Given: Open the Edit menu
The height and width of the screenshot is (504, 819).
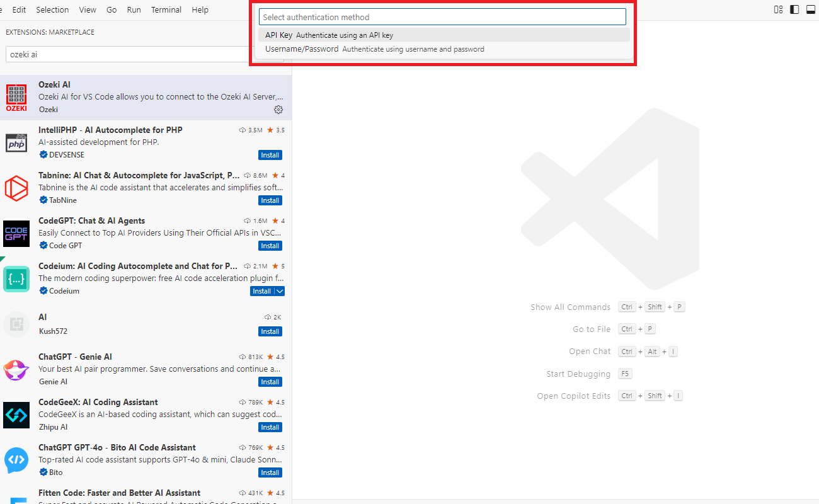Looking at the screenshot, I should click(x=19, y=9).
